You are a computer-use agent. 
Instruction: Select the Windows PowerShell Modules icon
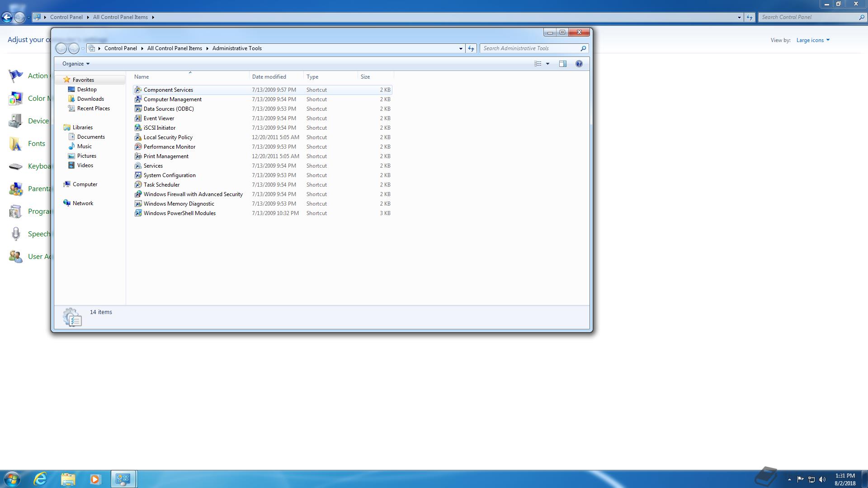tap(138, 213)
